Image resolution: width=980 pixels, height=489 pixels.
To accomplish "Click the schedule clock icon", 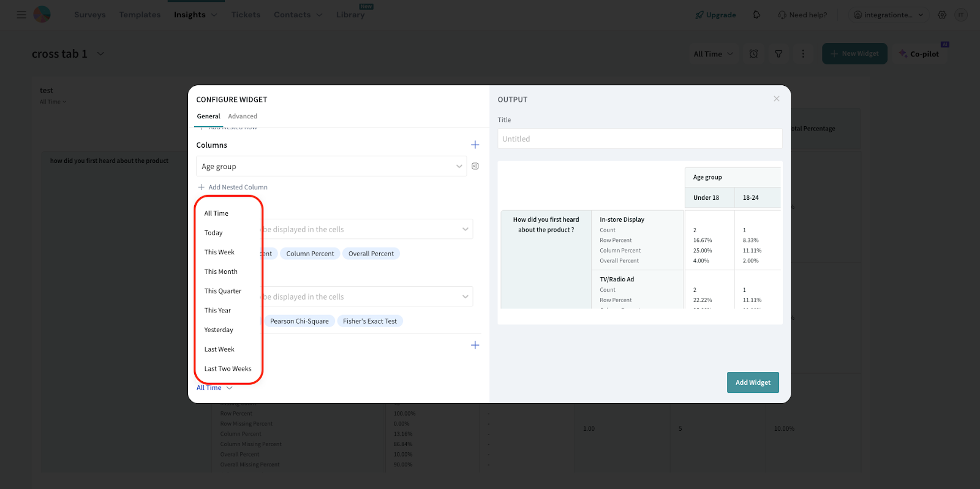I will tap(754, 54).
